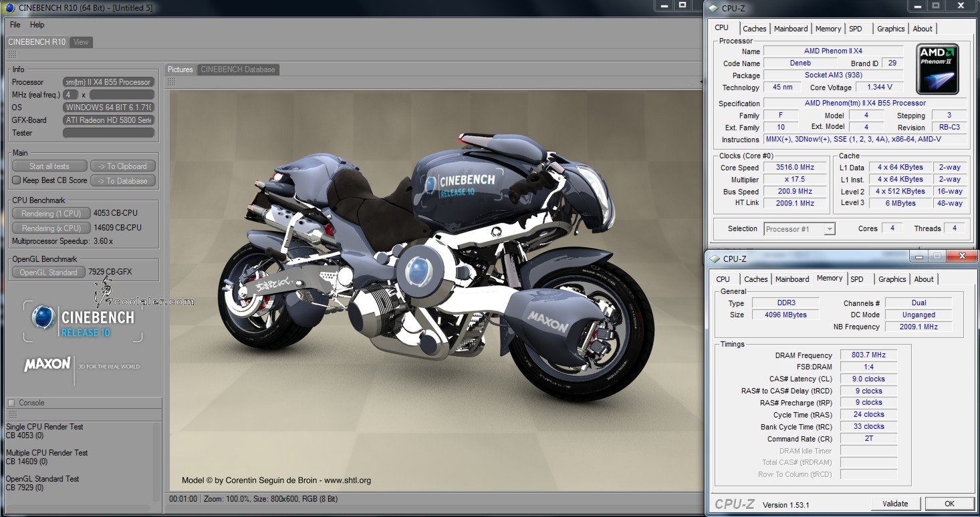Viewport: 980px width, 517px height.
Task: Open the Processor #1 selection dropdown
Action: tap(800, 229)
